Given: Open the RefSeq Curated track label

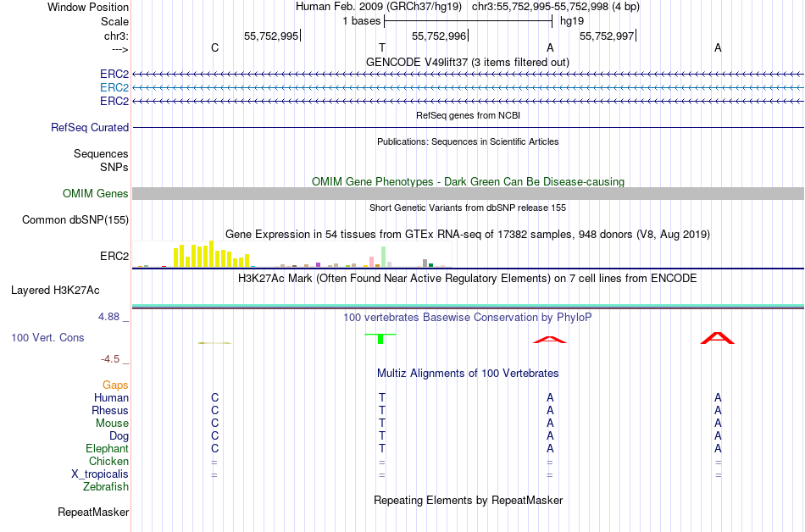Looking at the screenshot, I should (89, 127).
